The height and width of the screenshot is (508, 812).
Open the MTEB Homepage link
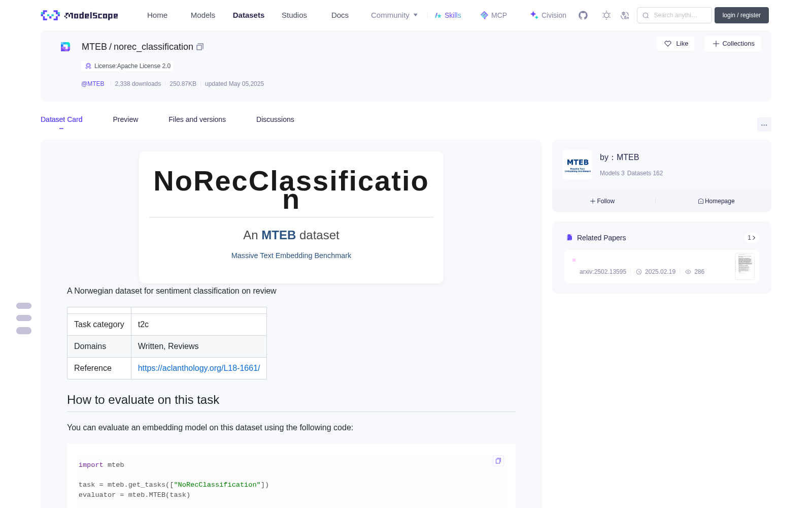tap(716, 201)
